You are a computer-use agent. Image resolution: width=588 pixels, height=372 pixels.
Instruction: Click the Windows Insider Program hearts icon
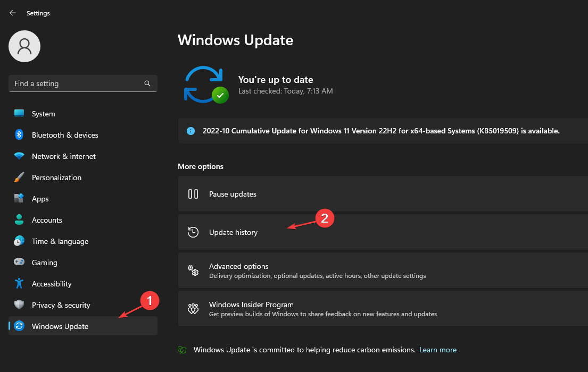pos(193,309)
